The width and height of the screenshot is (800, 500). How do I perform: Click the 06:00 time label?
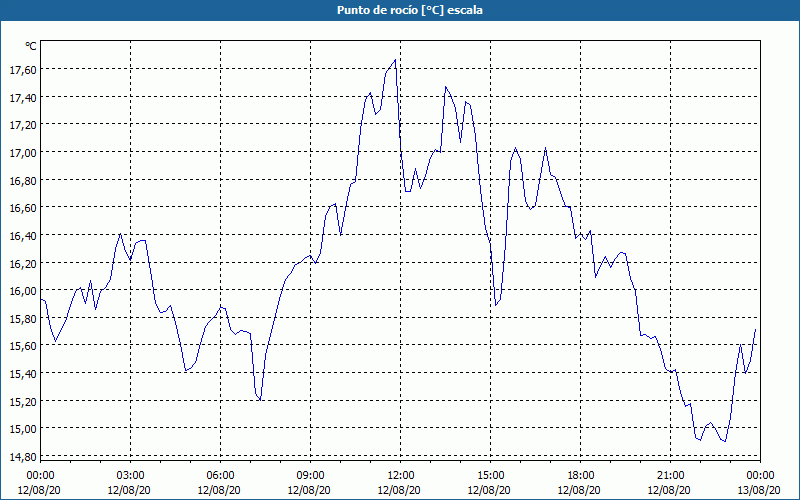coord(220,476)
